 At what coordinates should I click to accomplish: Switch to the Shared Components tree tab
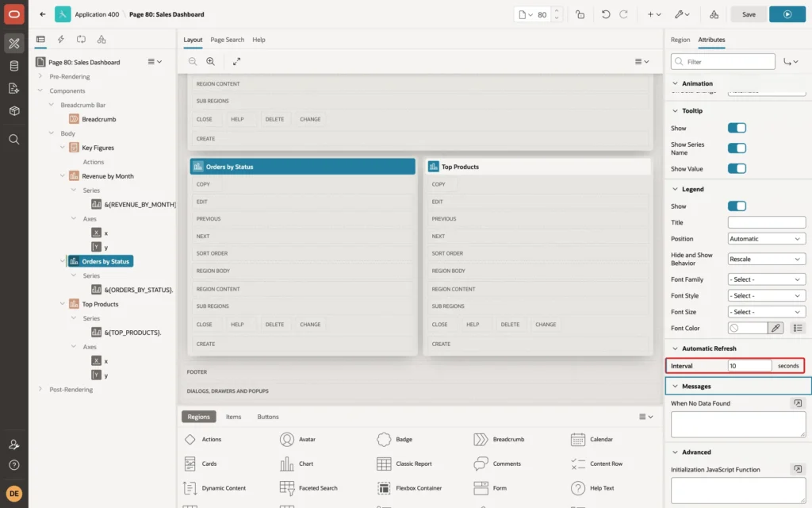101,40
